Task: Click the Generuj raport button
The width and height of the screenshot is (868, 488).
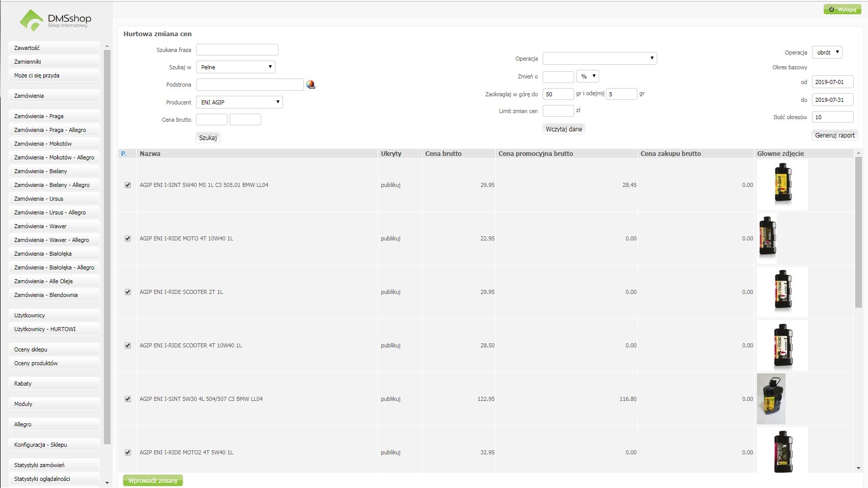Action: 835,135
